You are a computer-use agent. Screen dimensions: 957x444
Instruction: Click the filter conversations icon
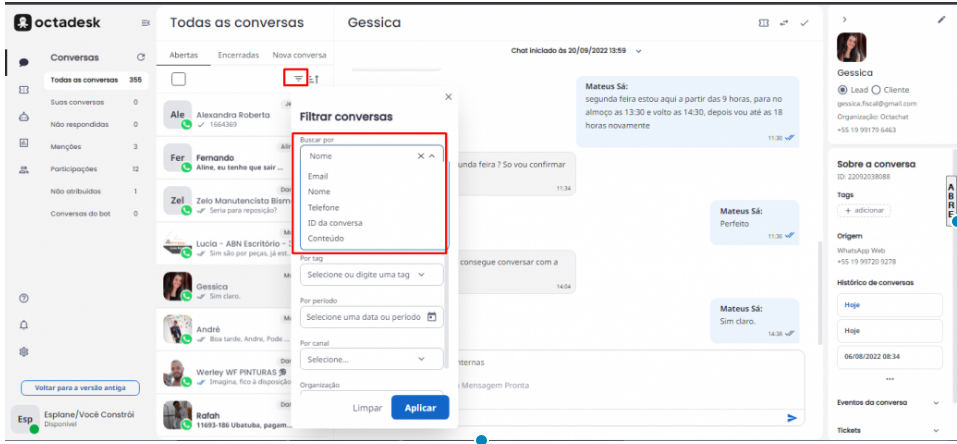tap(297, 79)
